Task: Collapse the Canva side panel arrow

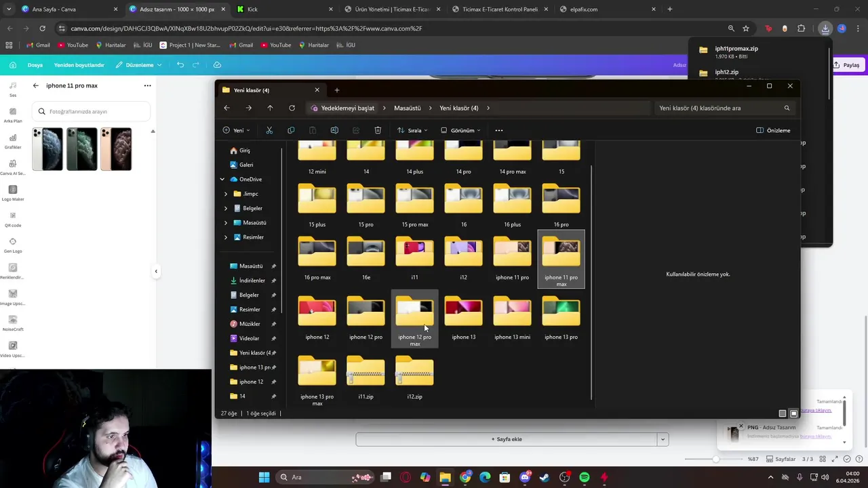Action: [156, 271]
